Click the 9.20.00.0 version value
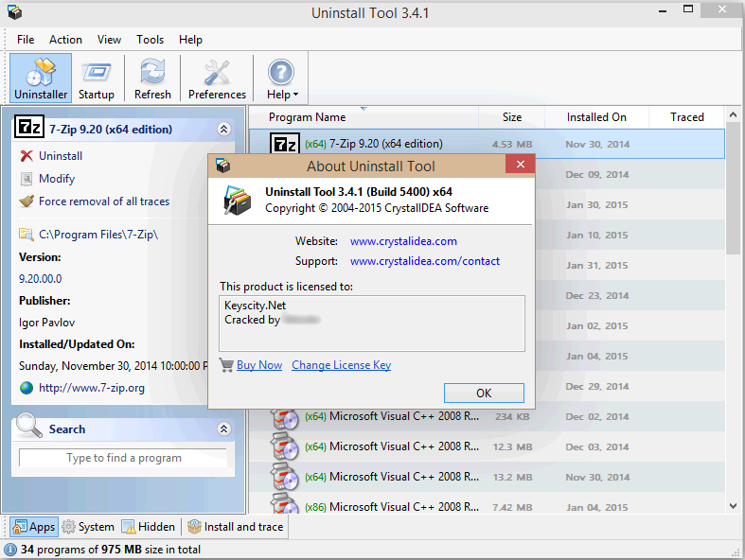745x560 pixels. click(41, 279)
